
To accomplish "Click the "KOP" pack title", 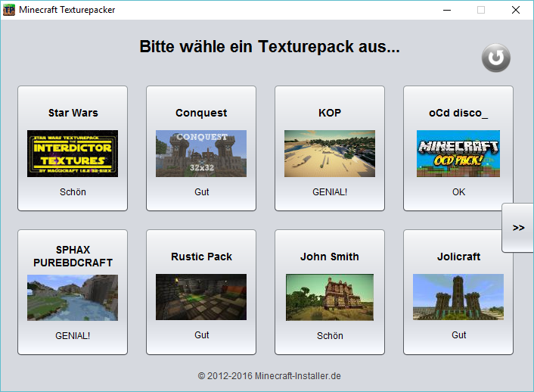I will click(x=330, y=113).
